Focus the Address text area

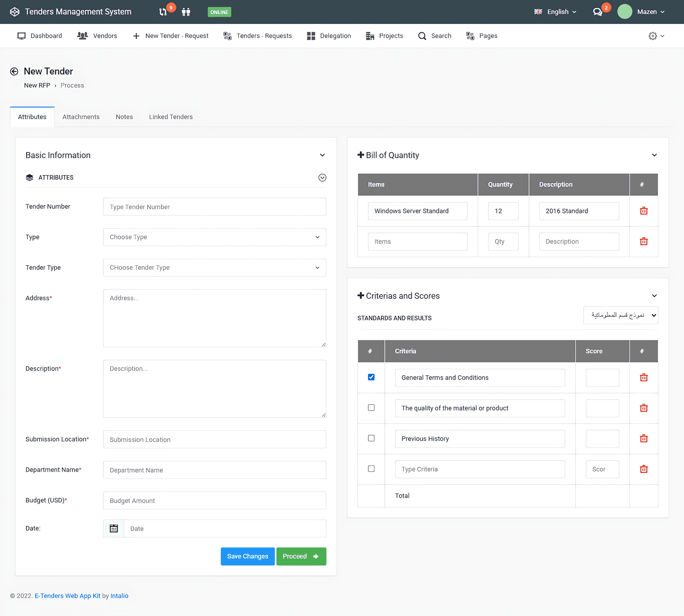tap(214, 318)
